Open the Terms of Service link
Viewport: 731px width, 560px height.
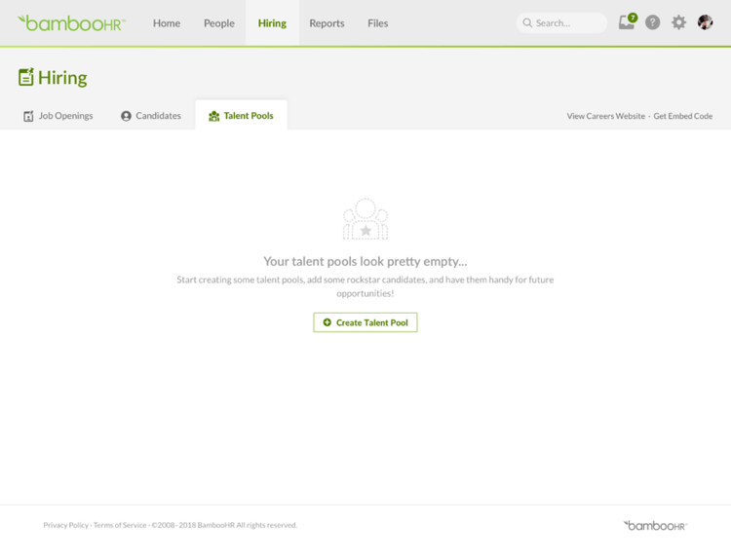pyautogui.click(x=120, y=525)
